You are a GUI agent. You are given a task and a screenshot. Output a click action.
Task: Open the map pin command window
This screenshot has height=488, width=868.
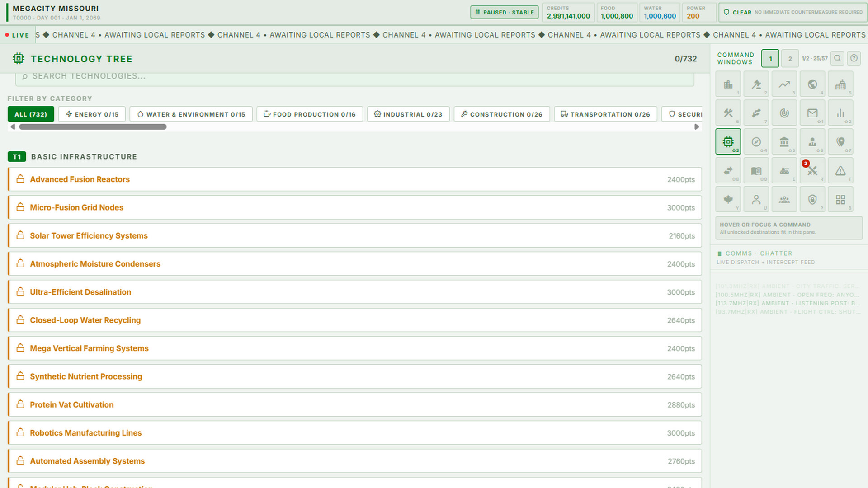[840, 142]
